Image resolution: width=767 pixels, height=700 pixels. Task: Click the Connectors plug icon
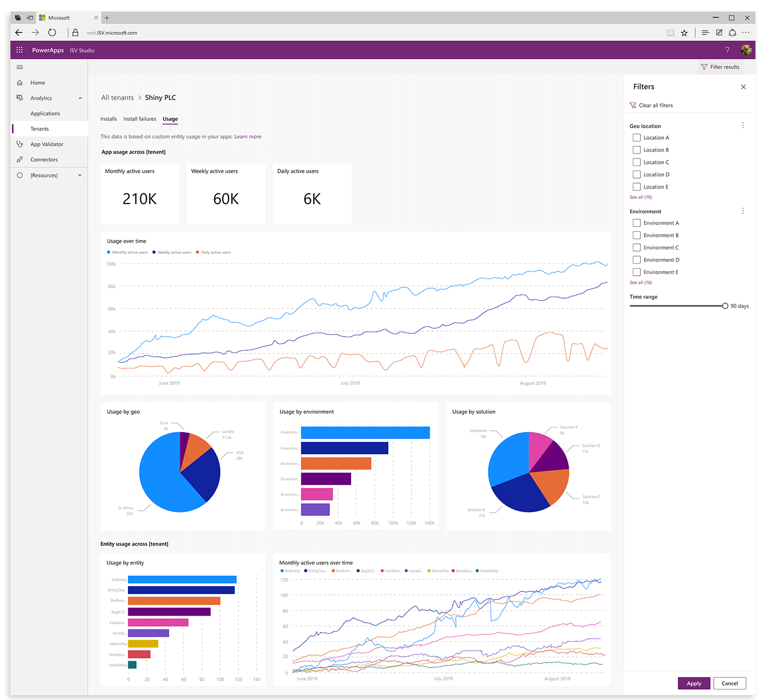[x=20, y=160]
